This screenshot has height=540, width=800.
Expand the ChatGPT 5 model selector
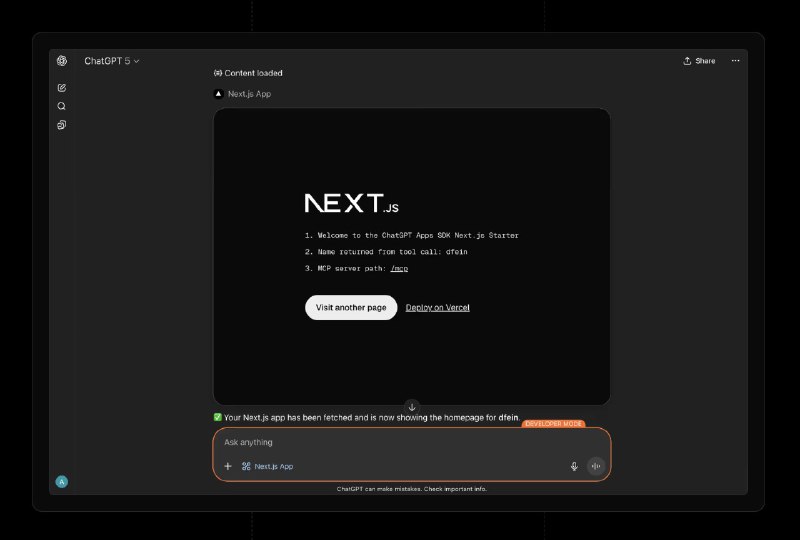(112, 61)
